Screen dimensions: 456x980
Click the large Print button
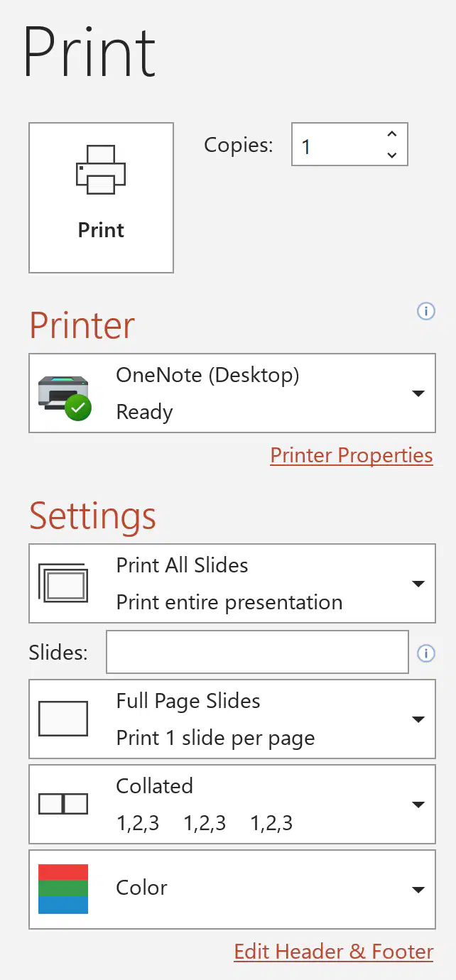point(101,197)
